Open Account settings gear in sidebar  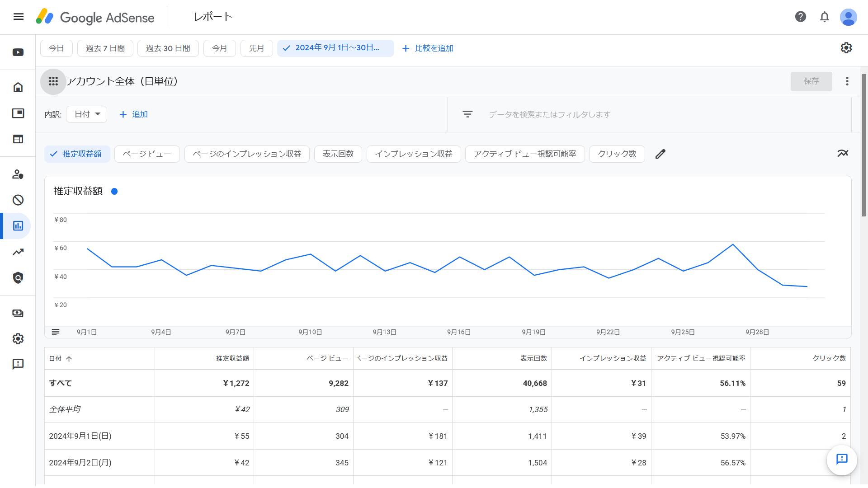[x=18, y=339]
